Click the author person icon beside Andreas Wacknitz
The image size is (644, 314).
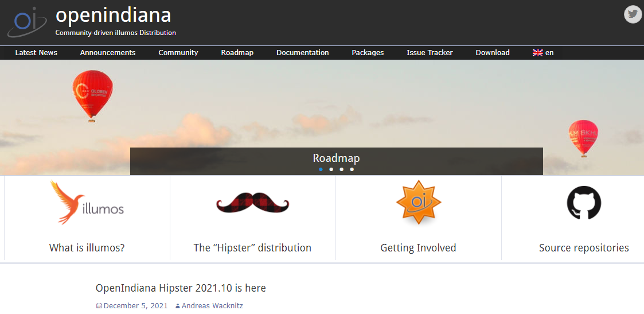click(x=177, y=306)
